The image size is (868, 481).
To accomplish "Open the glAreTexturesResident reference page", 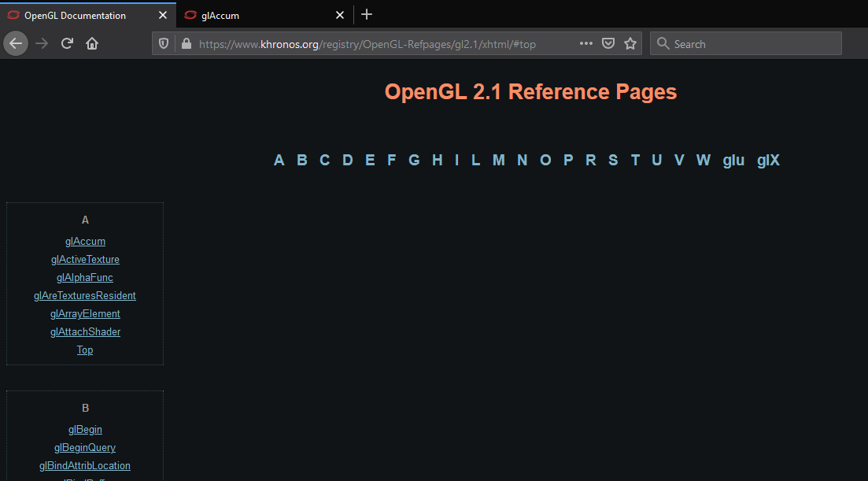I will [x=85, y=295].
